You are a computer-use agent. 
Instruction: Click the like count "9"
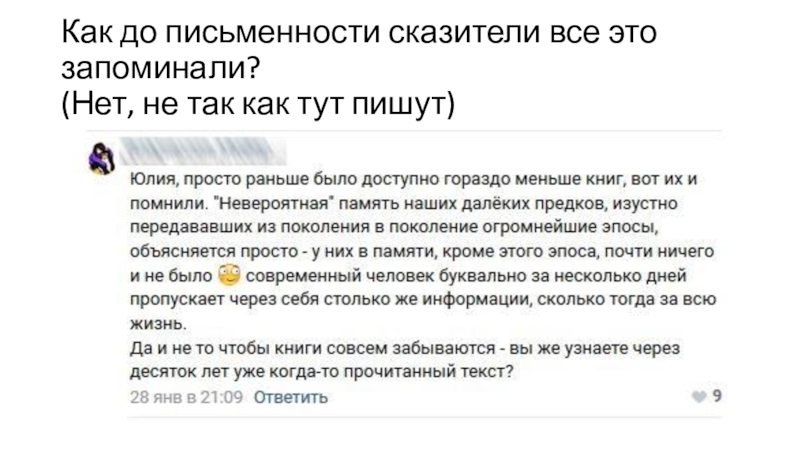point(718,396)
